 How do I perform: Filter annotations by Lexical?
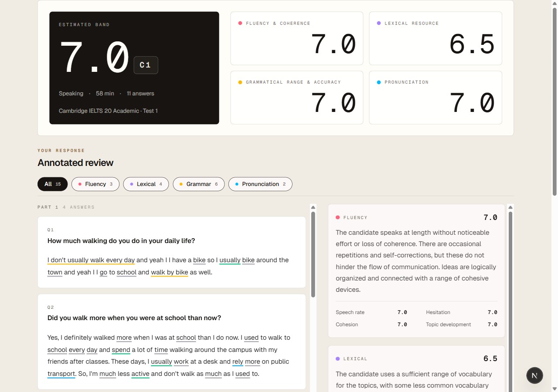[x=146, y=184]
